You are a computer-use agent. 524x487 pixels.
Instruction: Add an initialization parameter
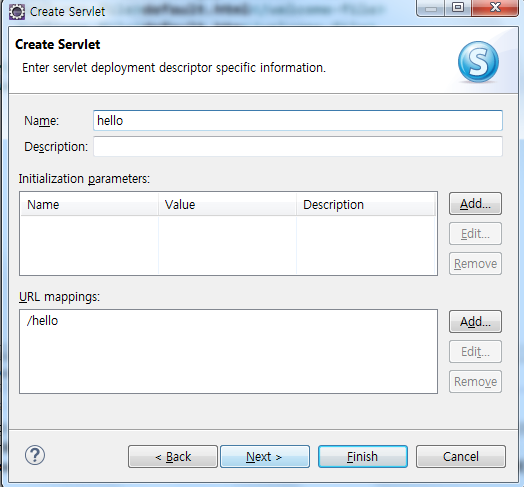point(475,204)
